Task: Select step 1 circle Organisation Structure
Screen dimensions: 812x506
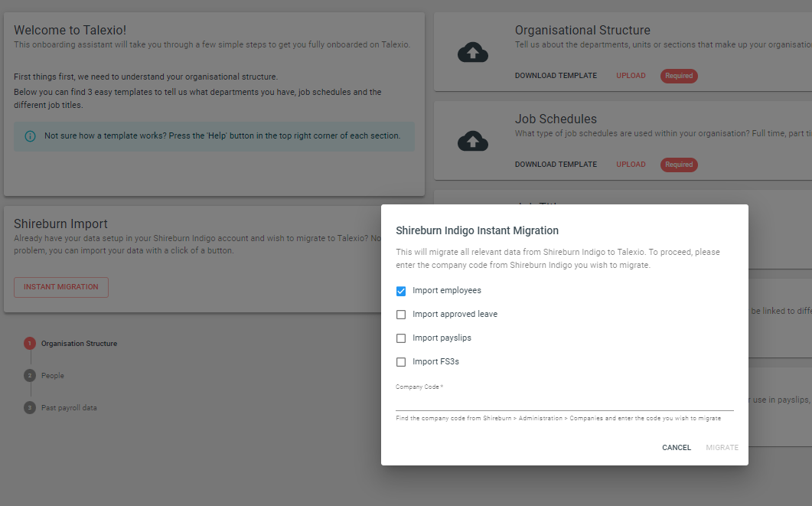Action: pos(30,344)
